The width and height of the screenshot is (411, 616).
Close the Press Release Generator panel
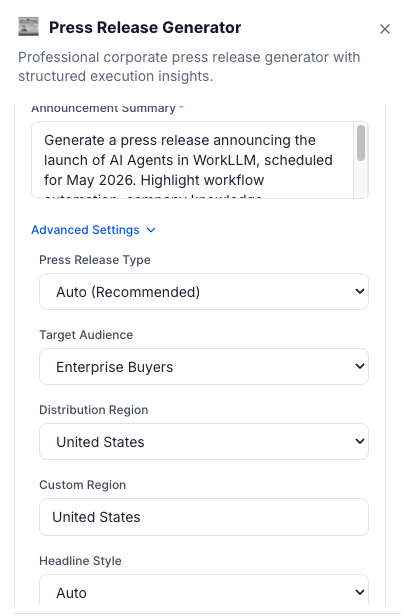tap(385, 29)
